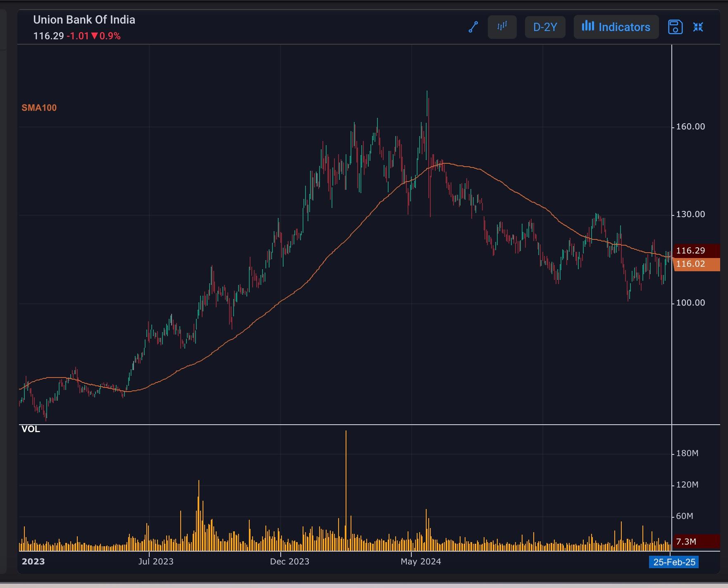
Task: Select the line drawing tool icon
Action: [473, 27]
